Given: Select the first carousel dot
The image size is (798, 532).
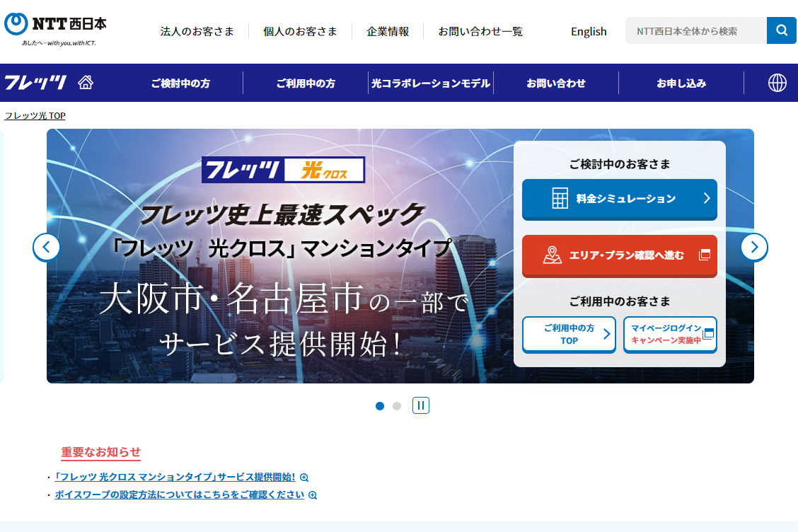Looking at the screenshot, I should point(379,406).
